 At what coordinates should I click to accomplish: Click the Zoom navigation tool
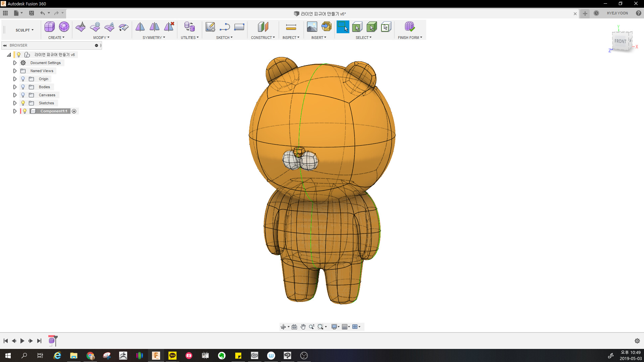(x=311, y=327)
